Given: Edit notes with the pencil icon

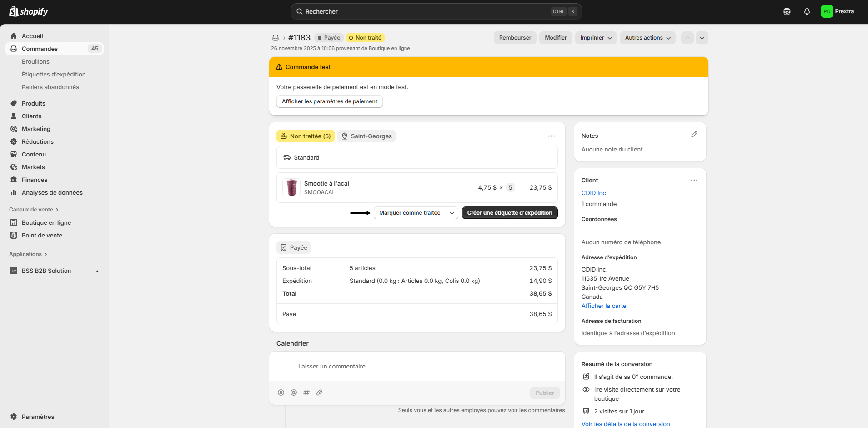Looking at the screenshot, I should point(694,135).
